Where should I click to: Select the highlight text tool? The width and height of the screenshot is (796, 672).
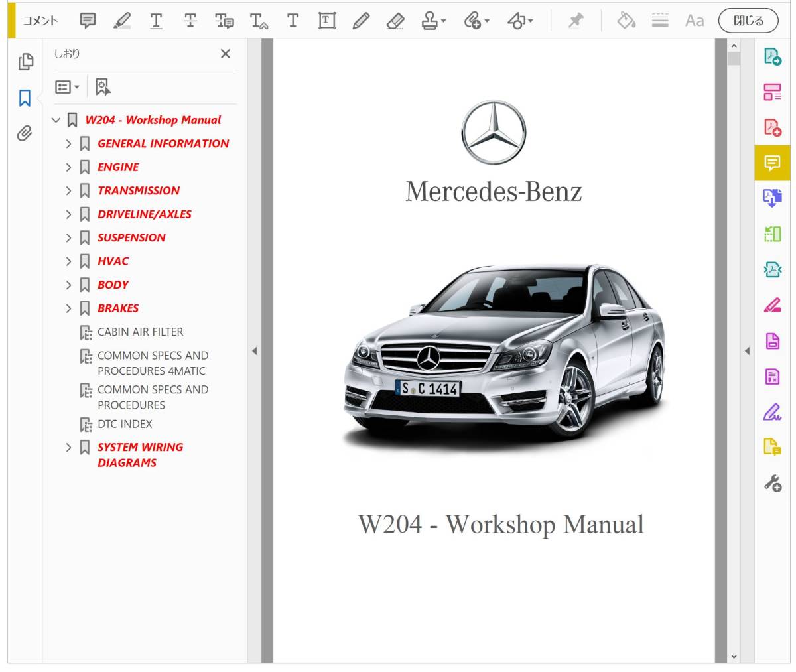click(x=121, y=21)
